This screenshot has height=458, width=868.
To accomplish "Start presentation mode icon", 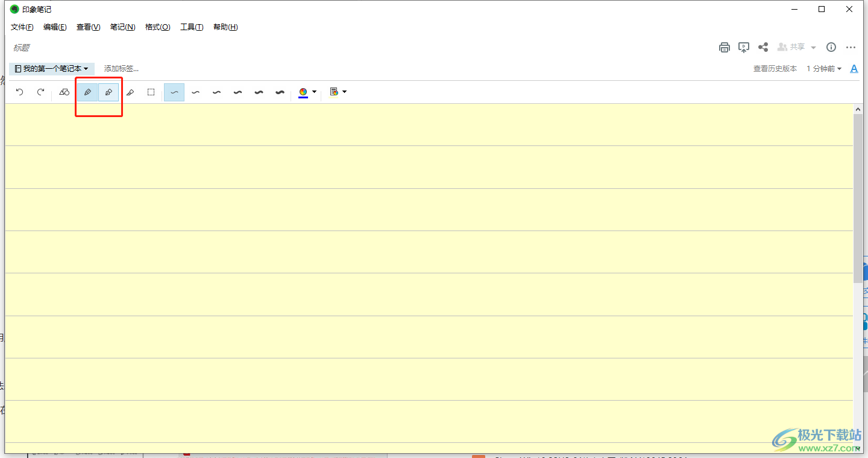I will 744,47.
